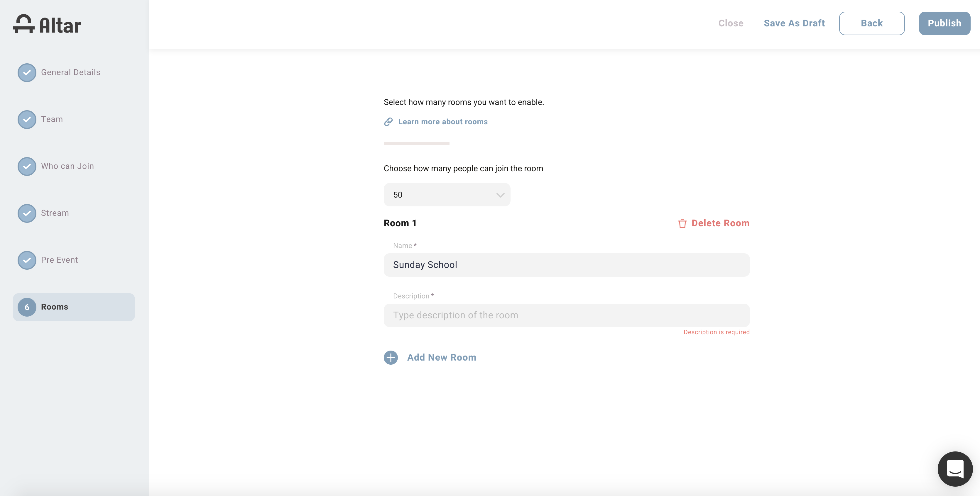Click Save As Draft
The image size is (980, 496).
(x=794, y=23)
